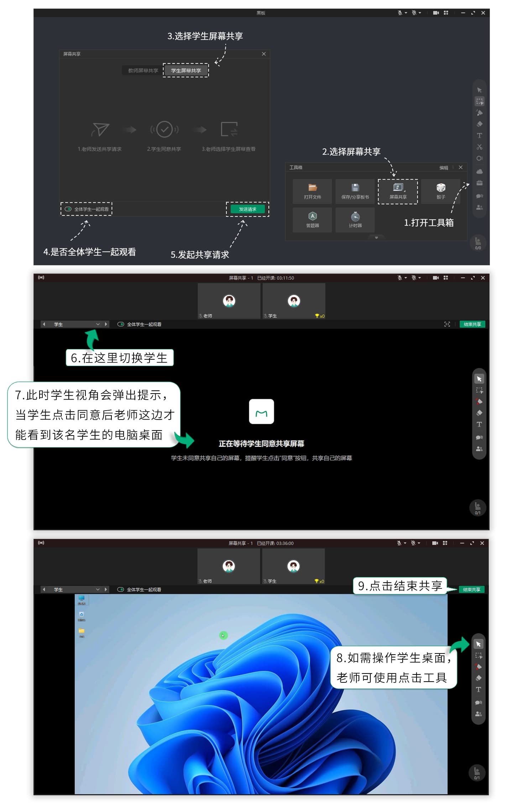The width and height of the screenshot is (507, 812).
Task: Toggle 全体学生一起观看 in the 屏幕共享 dialog
Action: click(68, 209)
